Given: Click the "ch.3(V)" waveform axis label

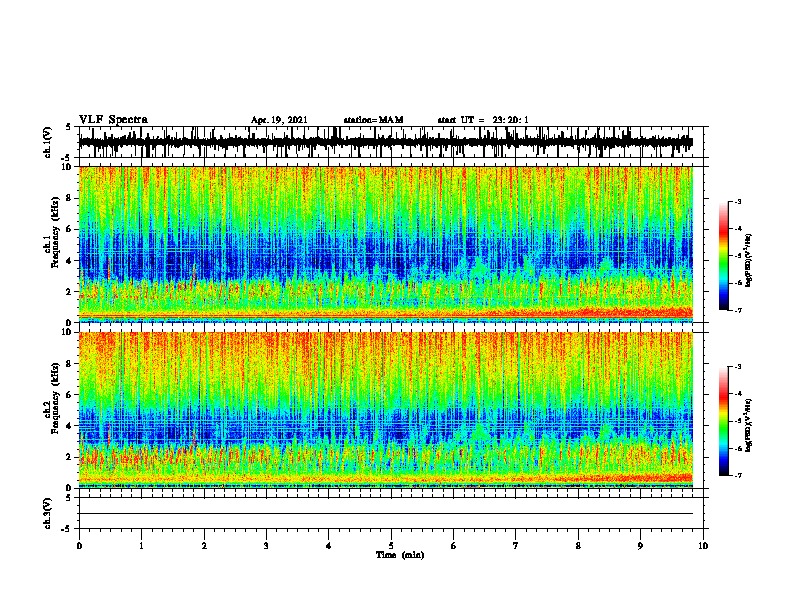Looking at the screenshot, I should click(x=47, y=513).
